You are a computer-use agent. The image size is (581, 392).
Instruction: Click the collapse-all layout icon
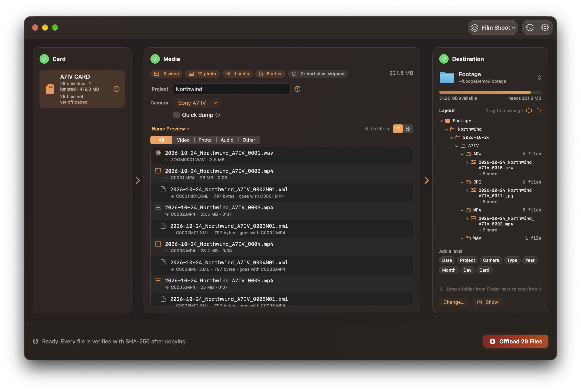538,110
